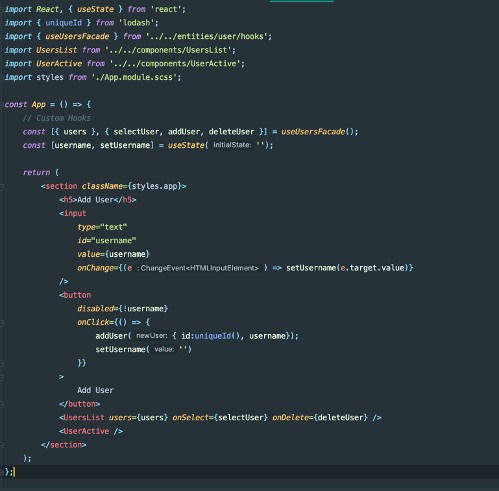Place cursor on the disabled={!username} attribute
The image size is (499, 491).
click(x=123, y=309)
